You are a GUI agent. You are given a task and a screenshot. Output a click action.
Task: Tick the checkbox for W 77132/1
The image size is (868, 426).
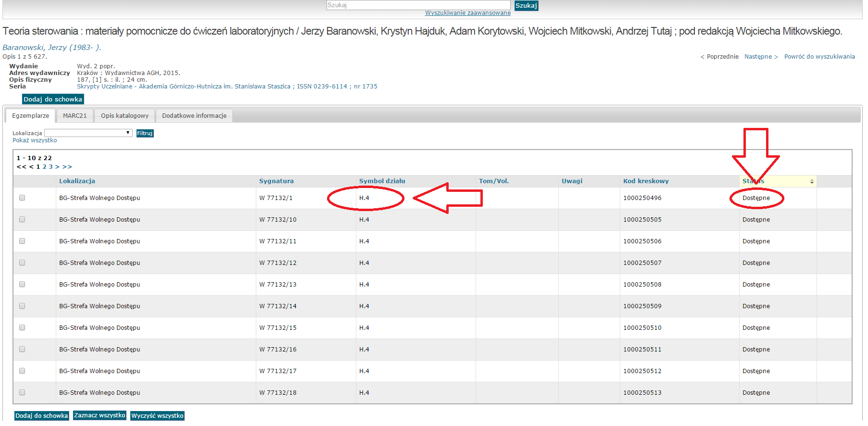[x=22, y=198]
